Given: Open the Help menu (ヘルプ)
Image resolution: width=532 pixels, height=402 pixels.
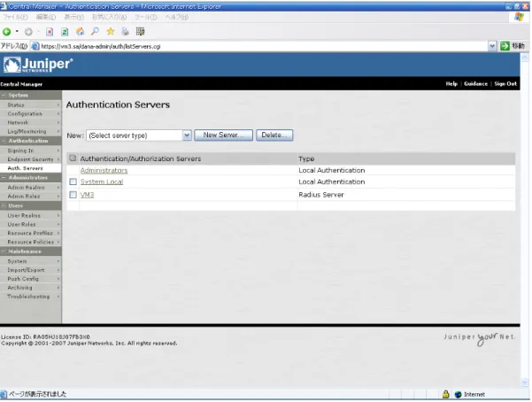Looking at the screenshot, I should [177, 17].
